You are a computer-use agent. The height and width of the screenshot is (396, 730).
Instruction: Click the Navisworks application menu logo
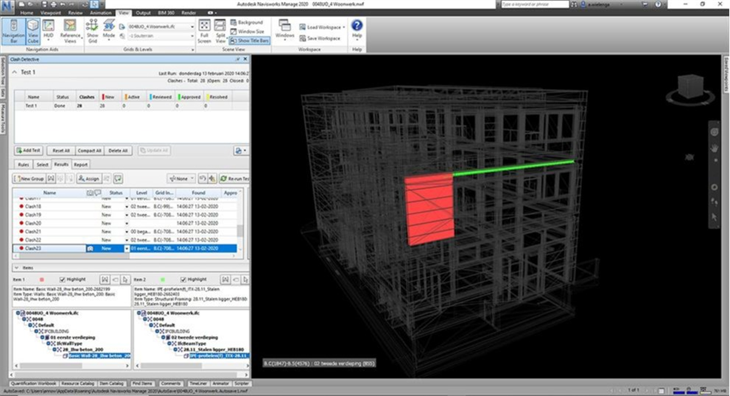click(x=7, y=6)
